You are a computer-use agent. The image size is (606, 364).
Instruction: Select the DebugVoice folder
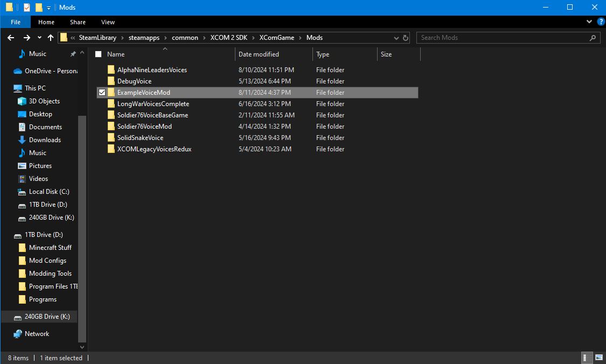(x=134, y=81)
